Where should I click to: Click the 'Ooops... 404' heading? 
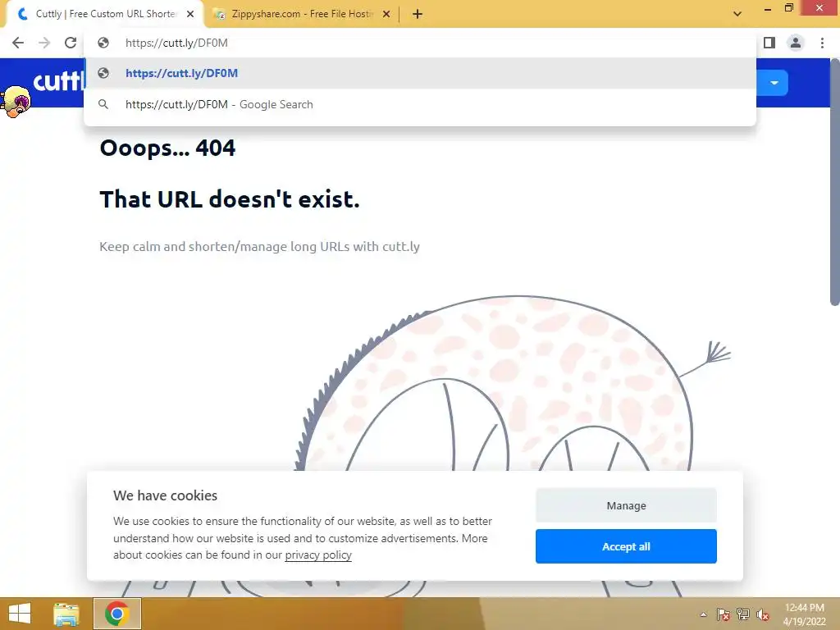167,148
